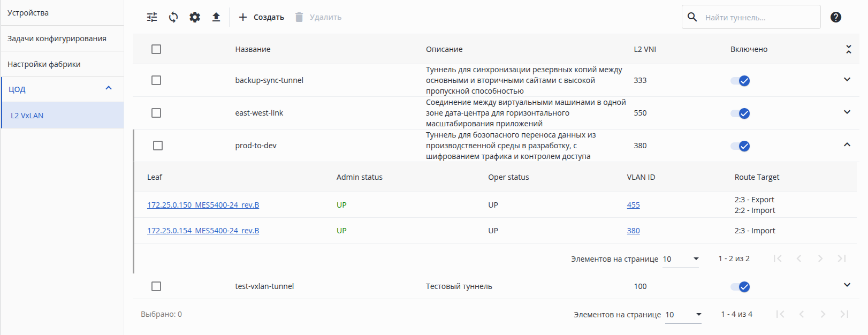Disable the east-west-link enabled toggle

[740, 113]
